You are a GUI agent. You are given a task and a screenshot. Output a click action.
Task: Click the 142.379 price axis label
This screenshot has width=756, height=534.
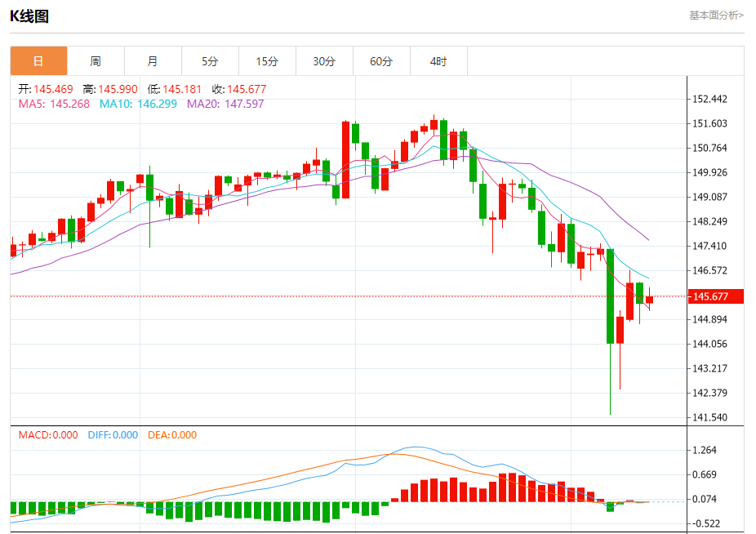tap(709, 393)
